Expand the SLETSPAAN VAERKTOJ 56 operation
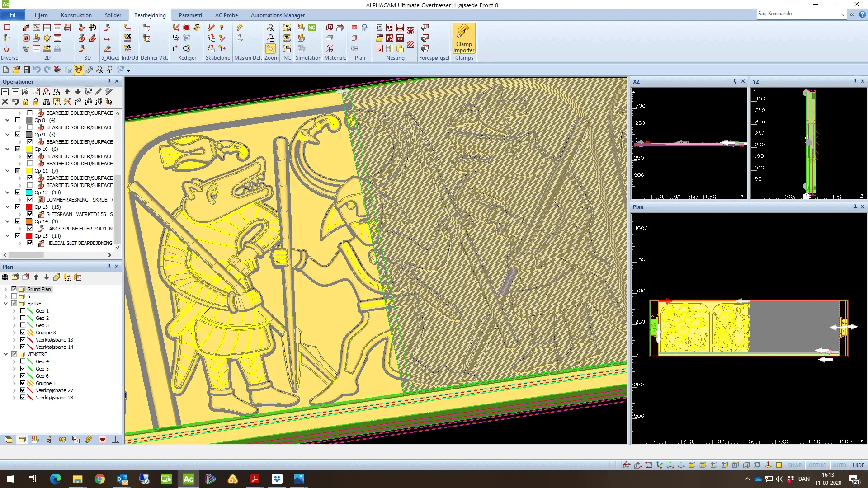The height and width of the screenshot is (488, 868). (x=19, y=214)
